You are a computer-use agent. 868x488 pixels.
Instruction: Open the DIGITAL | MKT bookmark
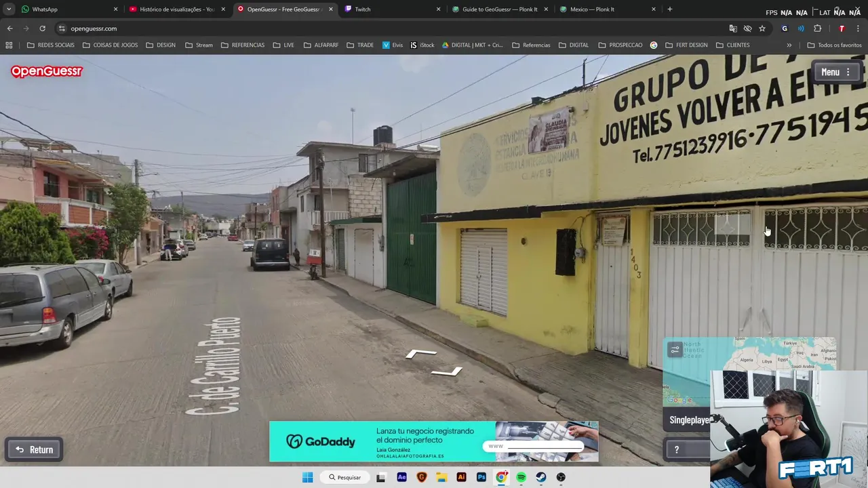pos(472,45)
